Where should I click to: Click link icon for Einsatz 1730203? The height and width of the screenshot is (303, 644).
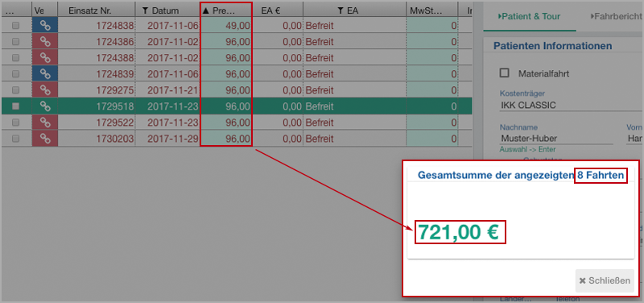[x=45, y=138]
